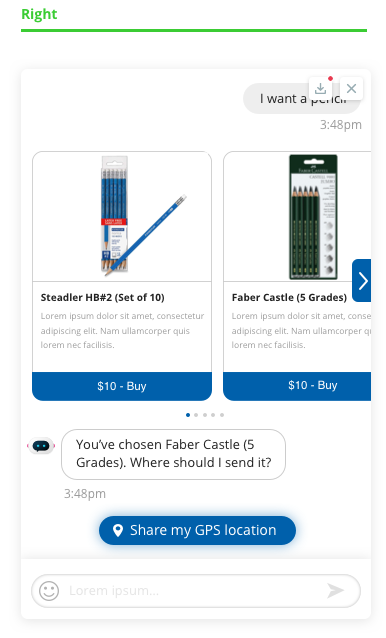Image resolution: width=386 pixels, height=638 pixels.
Task: Click the send message arrow icon
Action: tap(336, 590)
